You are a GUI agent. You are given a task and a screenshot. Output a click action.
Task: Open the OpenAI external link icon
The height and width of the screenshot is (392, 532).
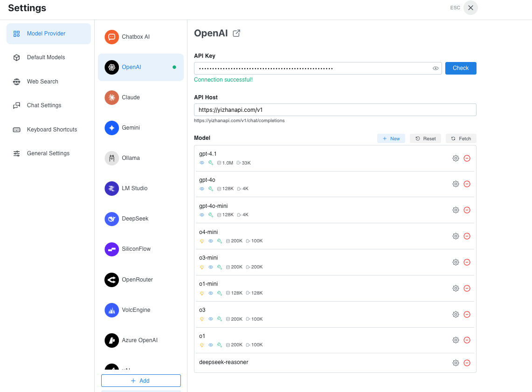click(236, 33)
